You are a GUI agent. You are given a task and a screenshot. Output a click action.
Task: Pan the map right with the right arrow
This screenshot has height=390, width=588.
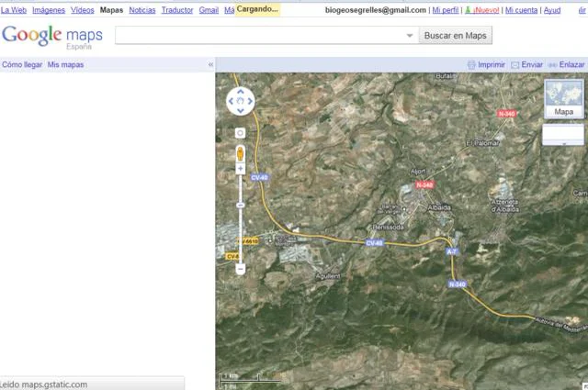click(x=250, y=101)
